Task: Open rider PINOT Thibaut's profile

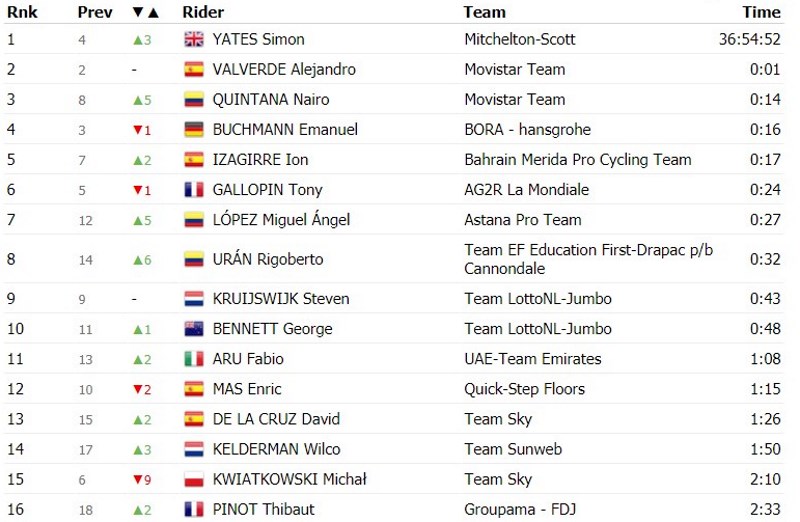Action: pos(263,509)
